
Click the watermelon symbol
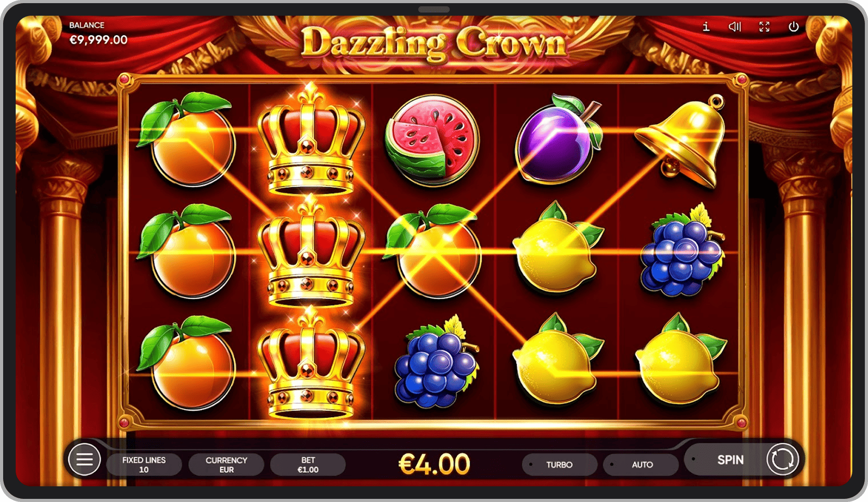click(x=432, y=140)
